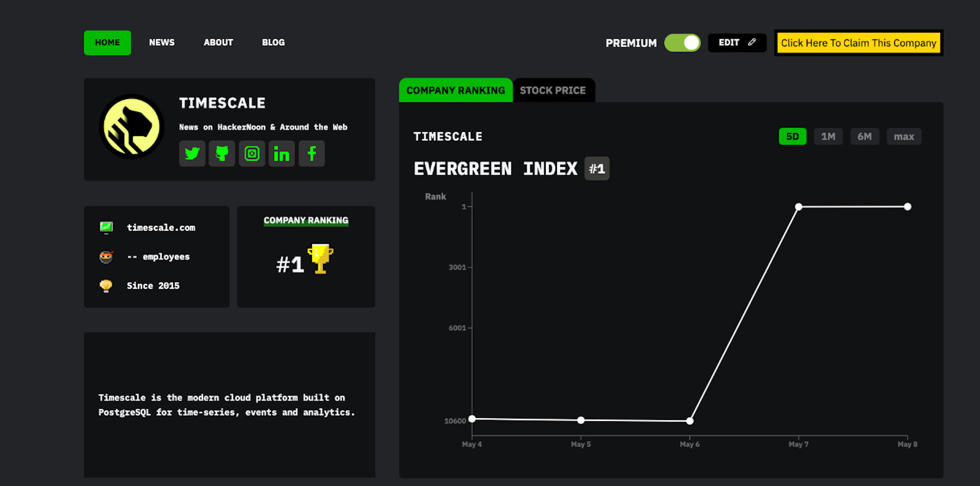Click the Timescale tiger logo
980x486 pixels.
click(132, 126)
